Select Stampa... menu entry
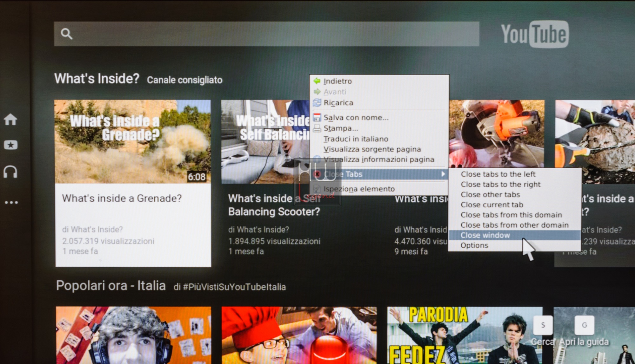 coord(379,128)
